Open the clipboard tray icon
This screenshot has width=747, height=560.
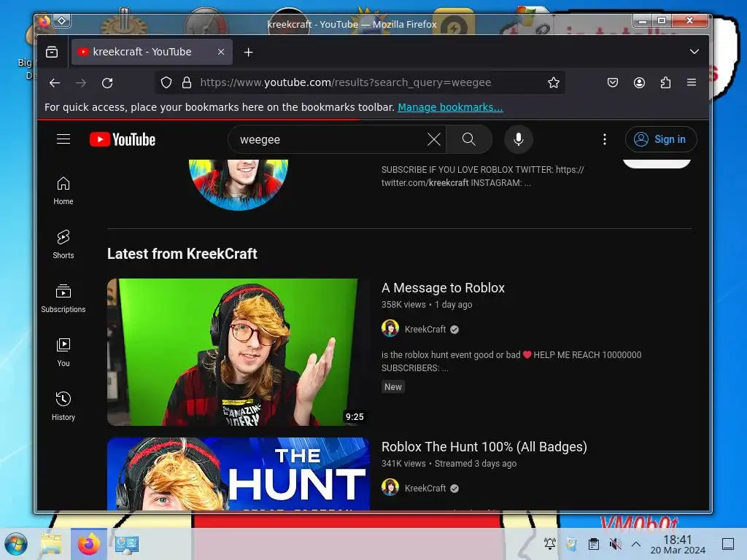click(594, 544)
